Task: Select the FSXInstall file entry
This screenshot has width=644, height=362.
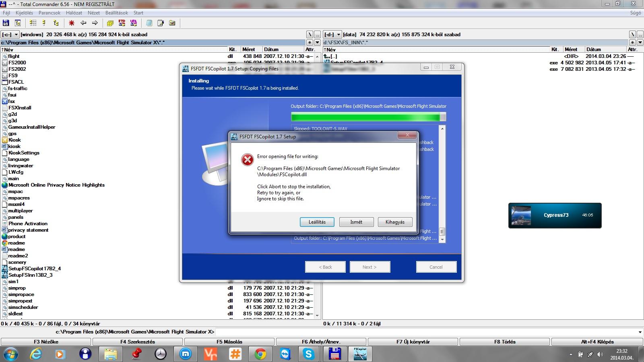Action: (20, 108)
